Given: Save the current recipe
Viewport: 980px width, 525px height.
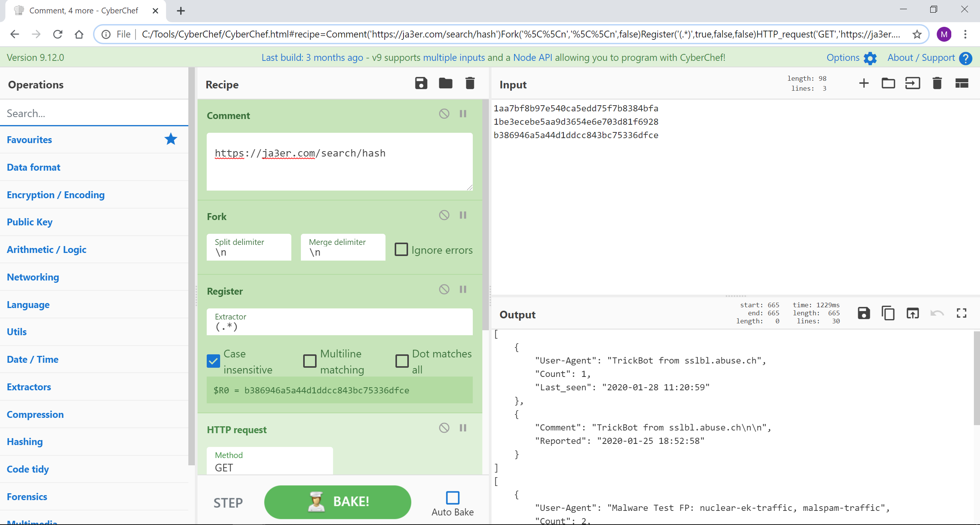Looking at the screenshot, I should pos(421,83).
